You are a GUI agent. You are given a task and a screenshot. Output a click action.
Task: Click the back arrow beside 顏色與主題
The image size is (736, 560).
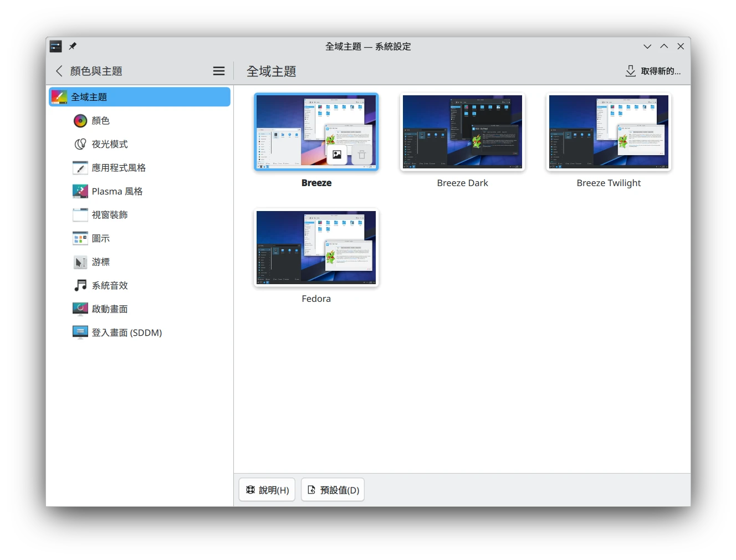coord(59,71)
